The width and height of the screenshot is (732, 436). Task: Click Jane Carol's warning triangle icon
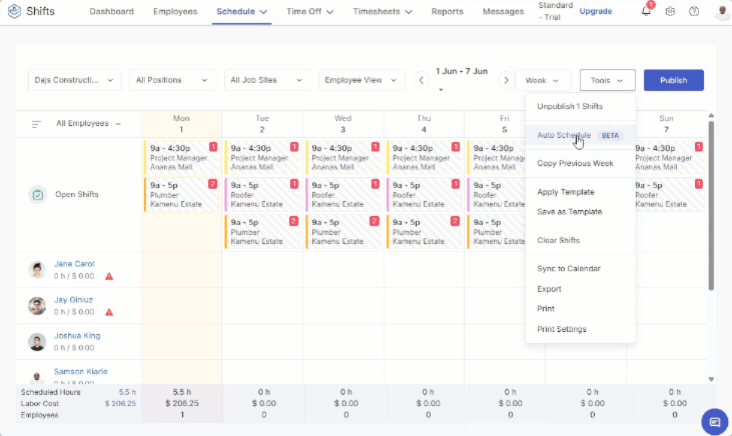point(109,276)
